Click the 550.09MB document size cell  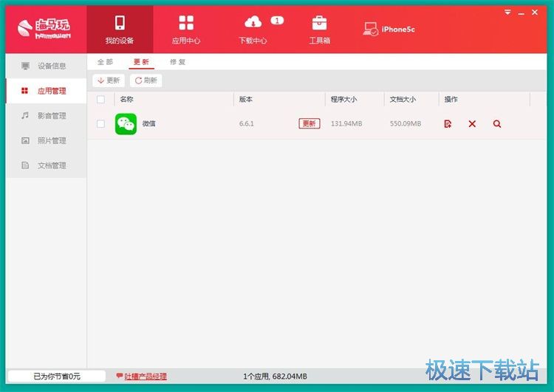point(406,123)
